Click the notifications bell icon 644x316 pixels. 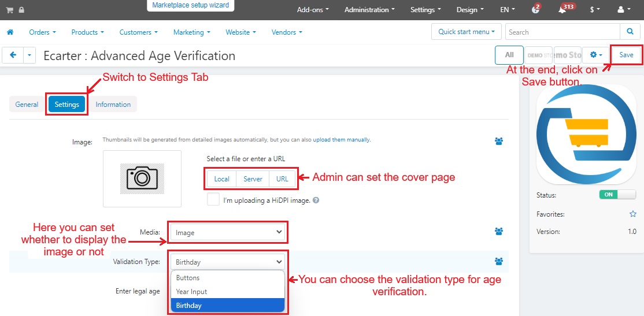click(562, 10)
